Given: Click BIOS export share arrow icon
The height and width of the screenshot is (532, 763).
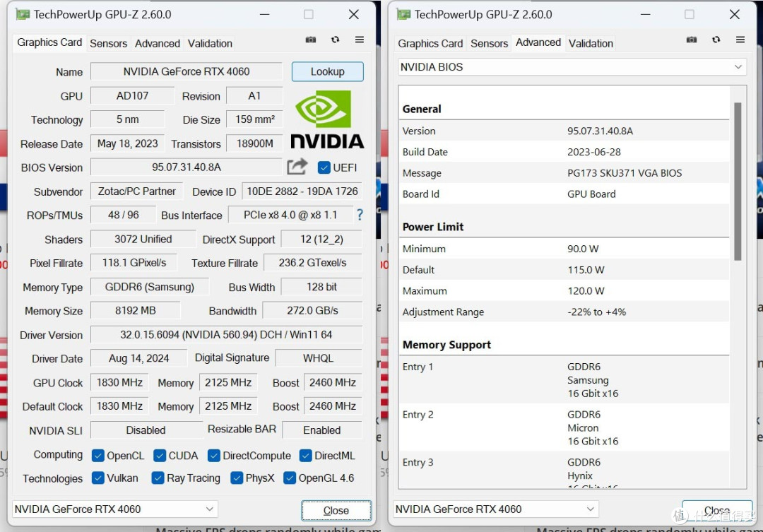Looking at the screenshot, I should pos(297,167).
